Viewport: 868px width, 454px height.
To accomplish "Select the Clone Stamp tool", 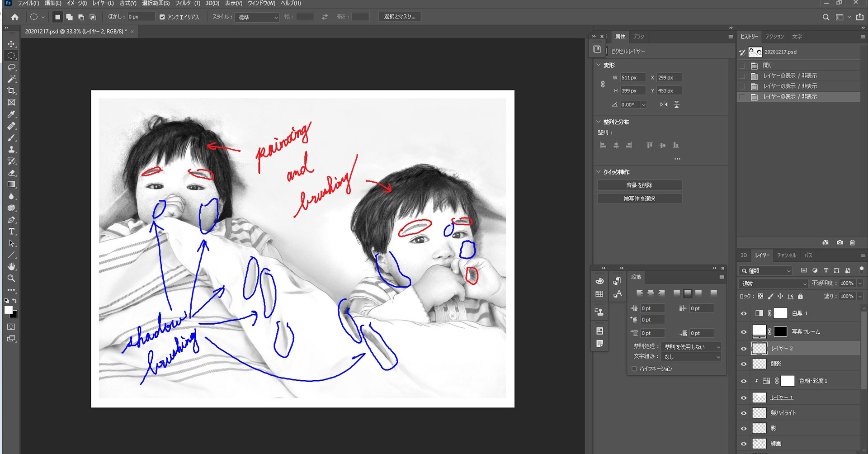I will [11, 150].
